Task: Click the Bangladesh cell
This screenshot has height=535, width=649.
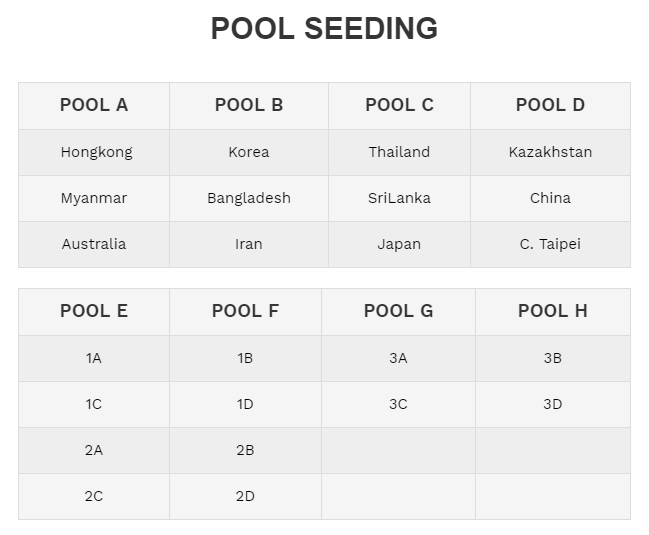Action: coord(249,198)
